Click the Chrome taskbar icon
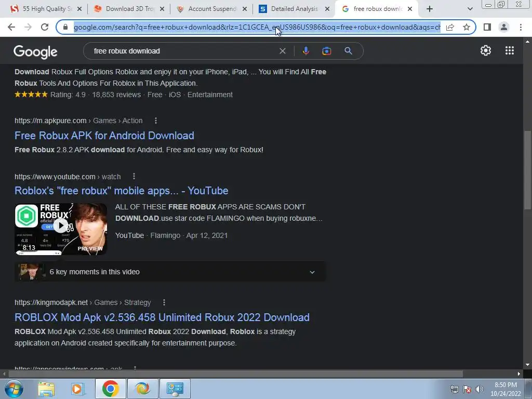The height and width of the screenshot is (399, 532). pyautogui.click(x=110, y=389)
